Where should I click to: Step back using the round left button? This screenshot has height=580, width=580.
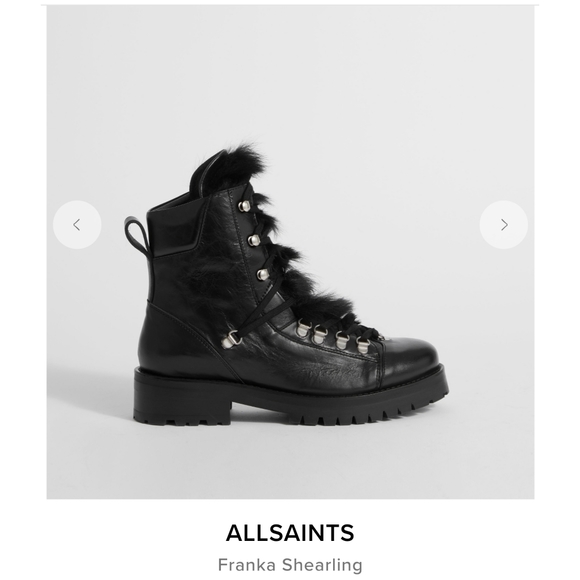click(77, 225)
